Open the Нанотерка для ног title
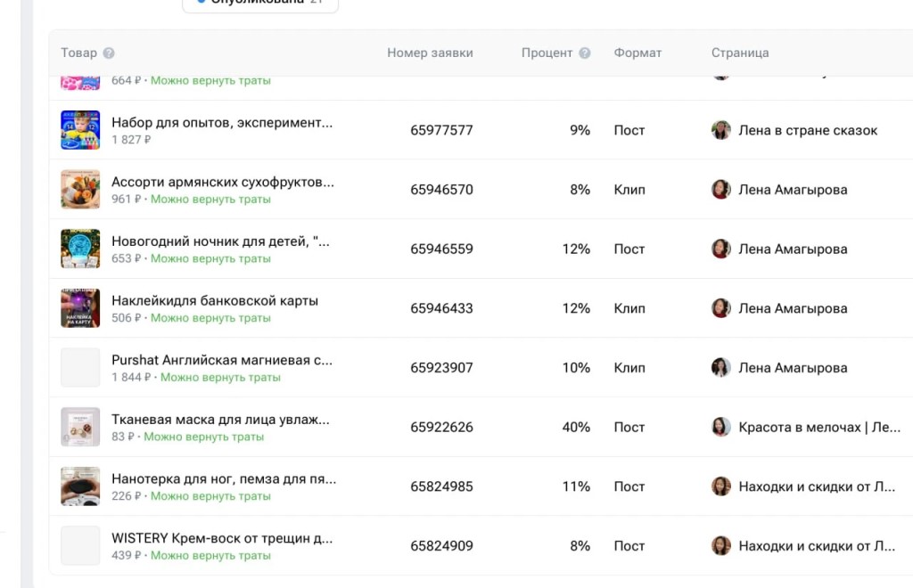The width and height of the screenshot is (913, 588). pyautogui.click(x=224, y=478)
